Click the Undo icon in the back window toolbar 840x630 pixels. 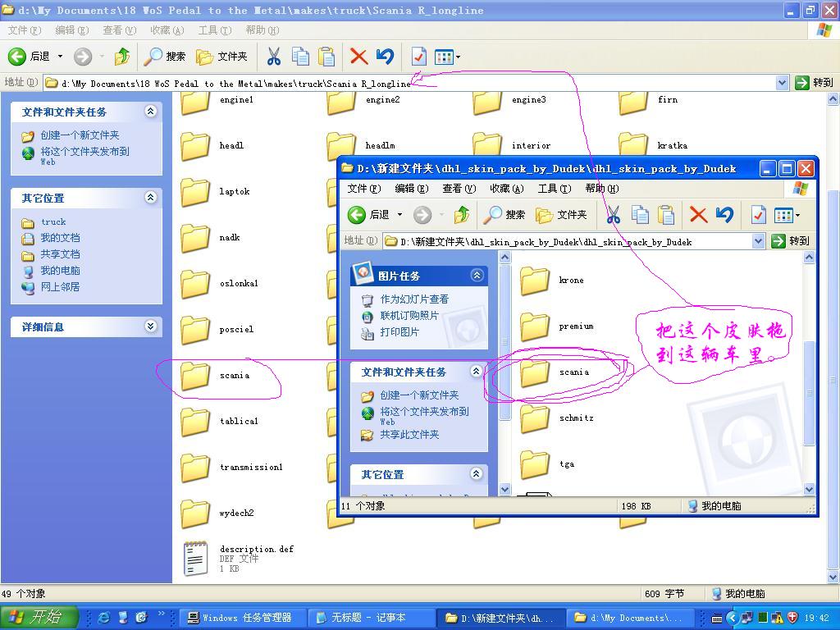[385, 57]
